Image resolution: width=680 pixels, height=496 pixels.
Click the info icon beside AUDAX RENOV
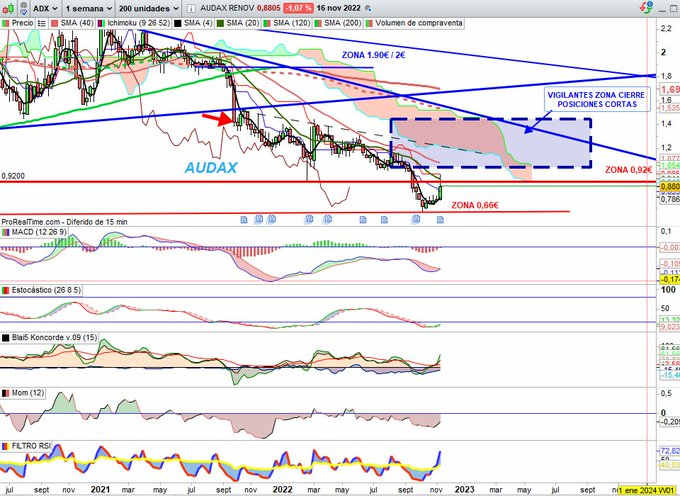[x=190, y=8]
